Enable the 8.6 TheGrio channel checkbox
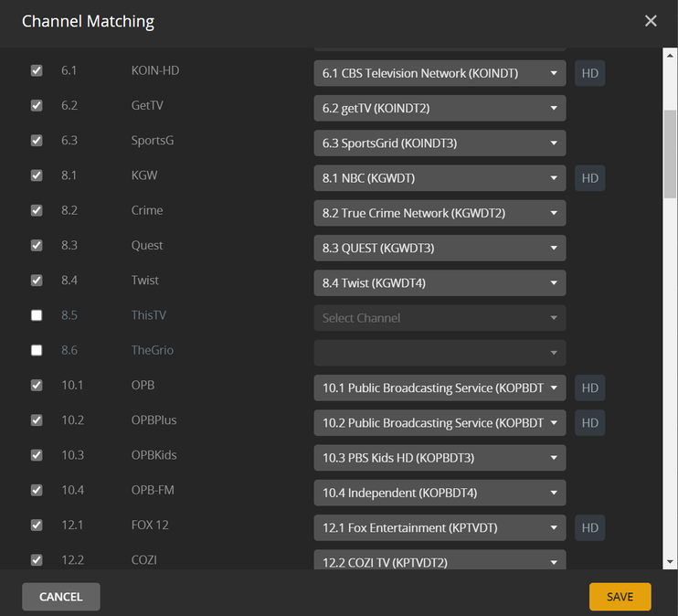 (x=37, y=350)
